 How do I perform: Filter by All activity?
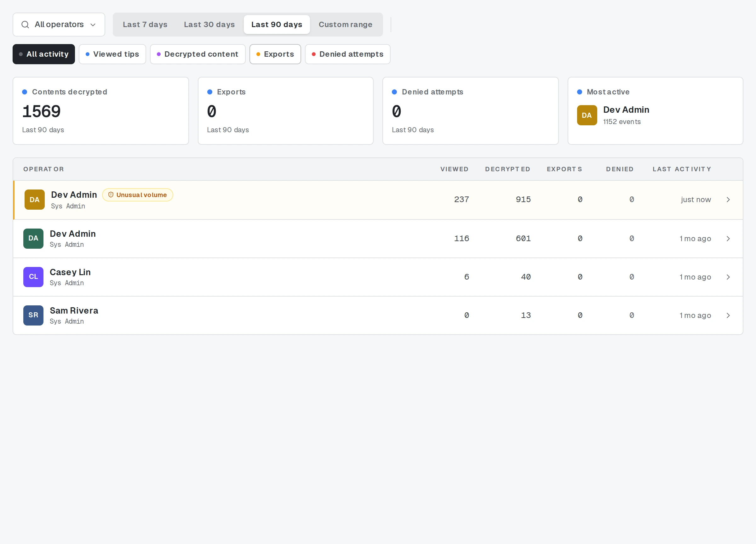[x=44, y=54]
